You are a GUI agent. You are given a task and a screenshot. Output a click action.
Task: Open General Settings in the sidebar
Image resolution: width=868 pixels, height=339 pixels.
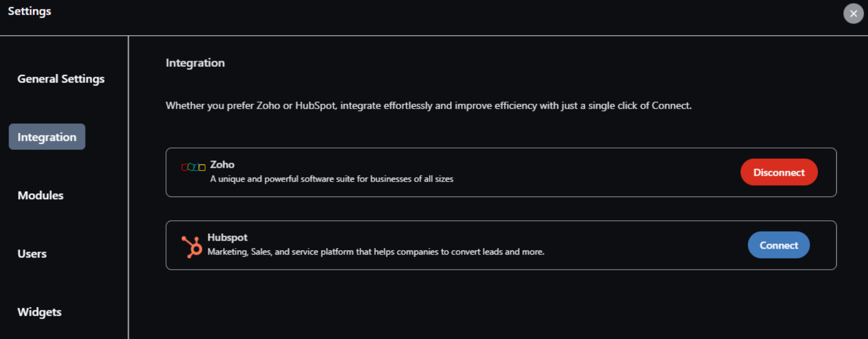(61, 79)
